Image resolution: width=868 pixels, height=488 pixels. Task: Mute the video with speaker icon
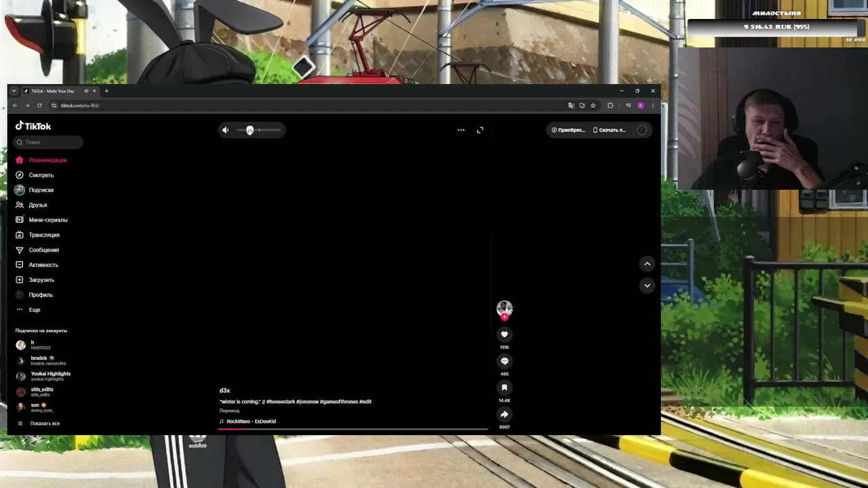pos(226,130)
